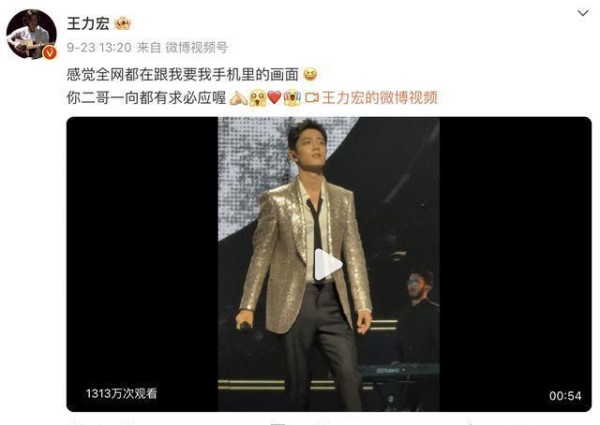Click the shocked face emoji before the heart
Viewport: 600px width, 425px height.
[257, 99]
